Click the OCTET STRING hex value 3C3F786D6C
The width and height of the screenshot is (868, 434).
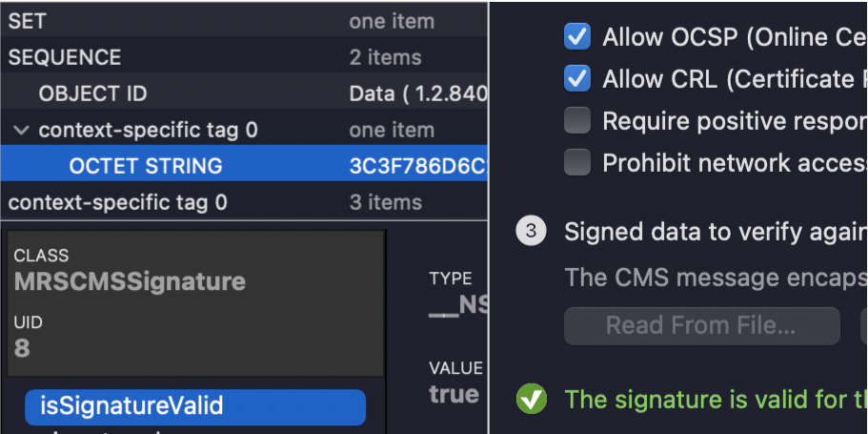418,166
